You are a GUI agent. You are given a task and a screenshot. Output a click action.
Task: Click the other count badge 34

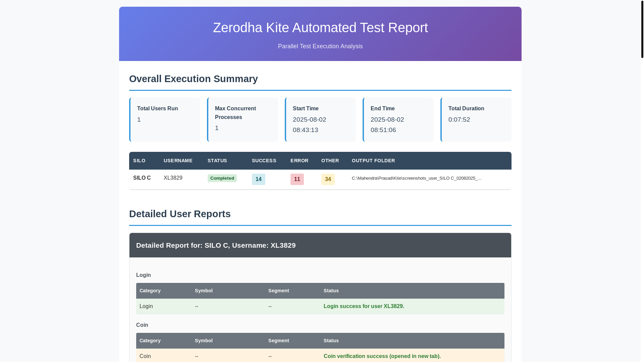328,179
